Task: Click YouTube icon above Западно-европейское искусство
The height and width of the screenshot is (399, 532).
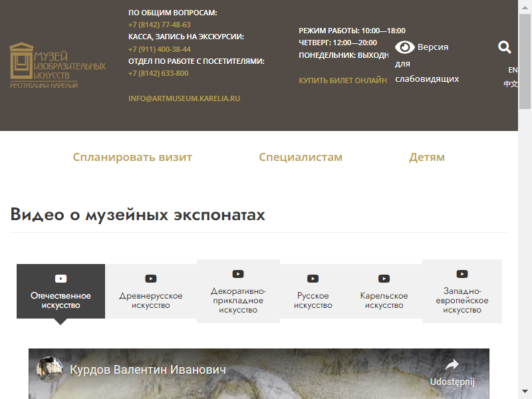Action: 462,274
